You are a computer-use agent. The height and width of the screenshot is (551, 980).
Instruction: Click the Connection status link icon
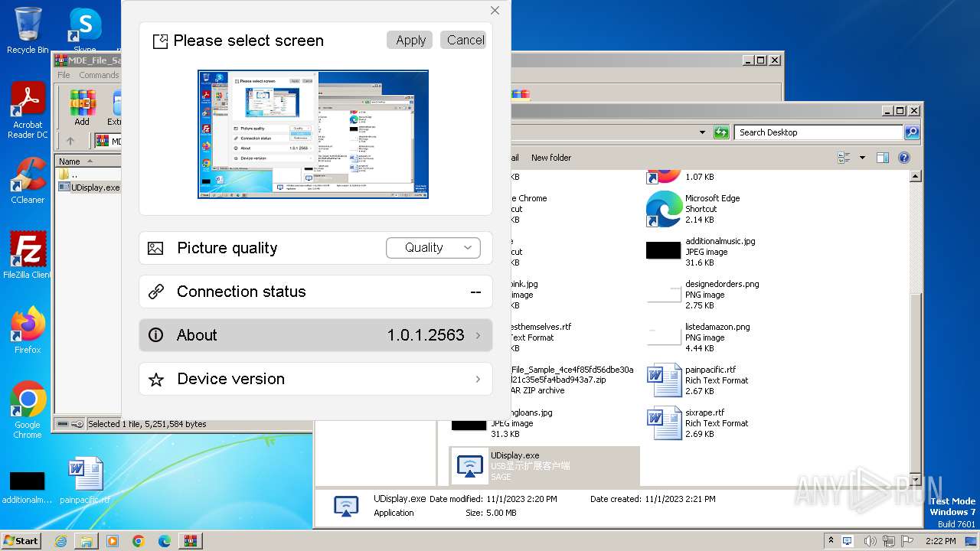pyautogui.click(x=155, y=292)
